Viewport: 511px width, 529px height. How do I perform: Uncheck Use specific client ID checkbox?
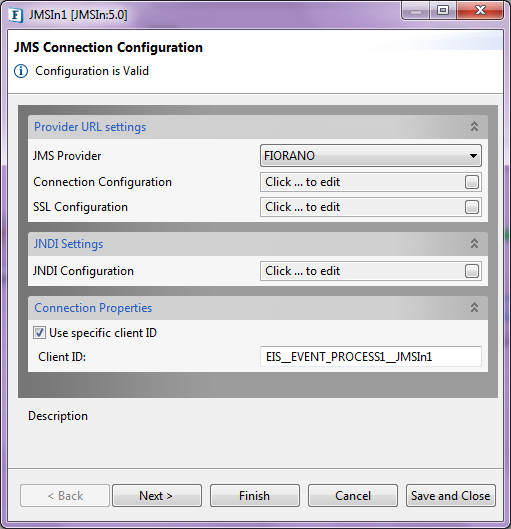coord(39,333)
